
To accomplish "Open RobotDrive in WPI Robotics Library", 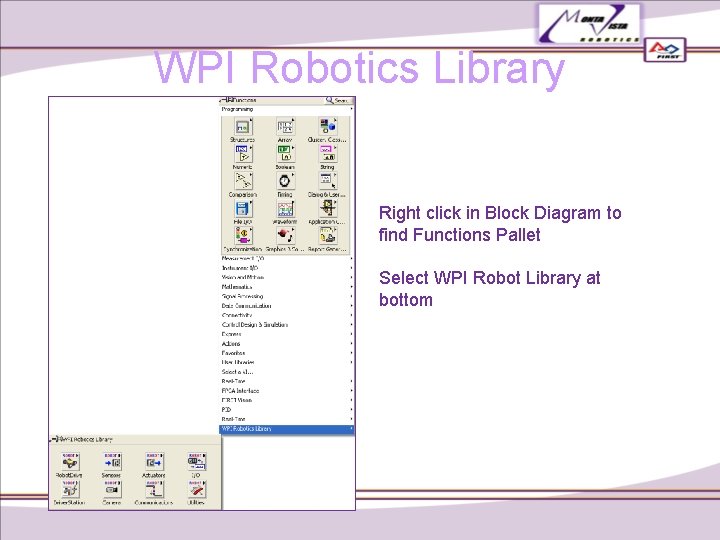I will 70,462.
